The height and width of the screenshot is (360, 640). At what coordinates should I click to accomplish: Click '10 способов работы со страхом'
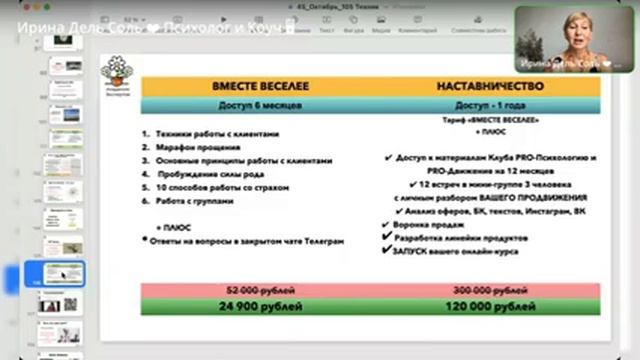(222, 188)
